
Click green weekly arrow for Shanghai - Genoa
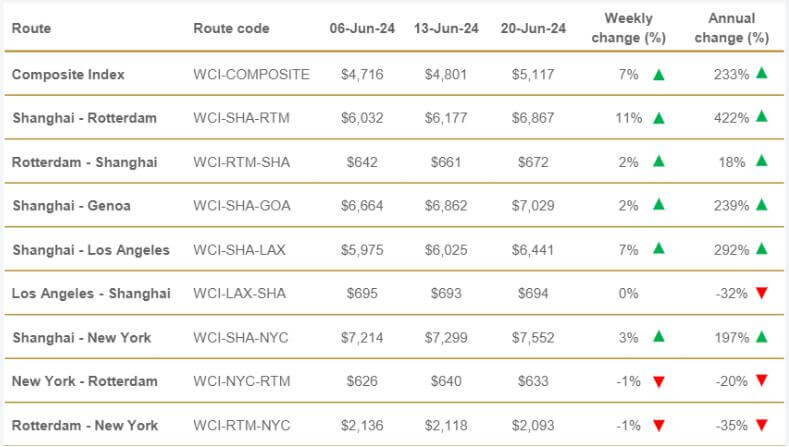(658, 205)
